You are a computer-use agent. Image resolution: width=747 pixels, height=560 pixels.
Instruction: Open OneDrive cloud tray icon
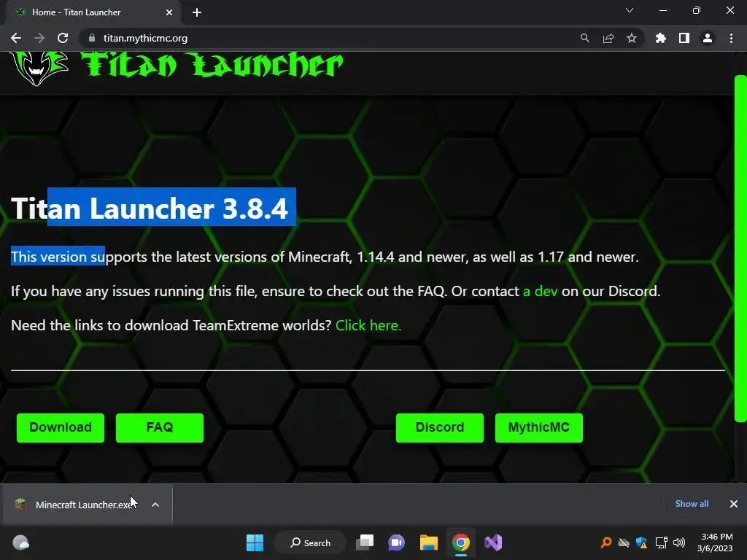(624, 542)
